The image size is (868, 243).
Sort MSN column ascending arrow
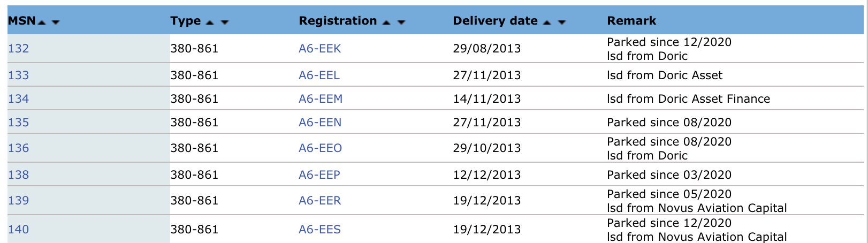pos(42,22)
